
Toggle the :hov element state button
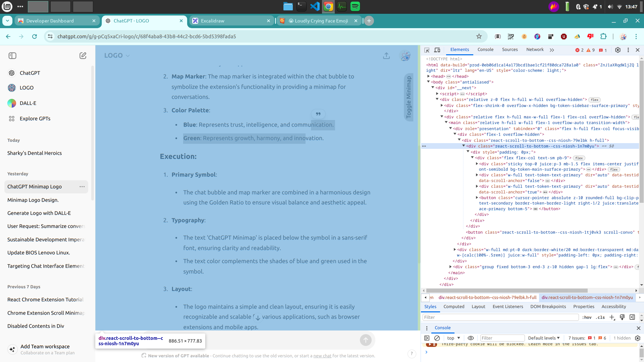coord(587,317)
